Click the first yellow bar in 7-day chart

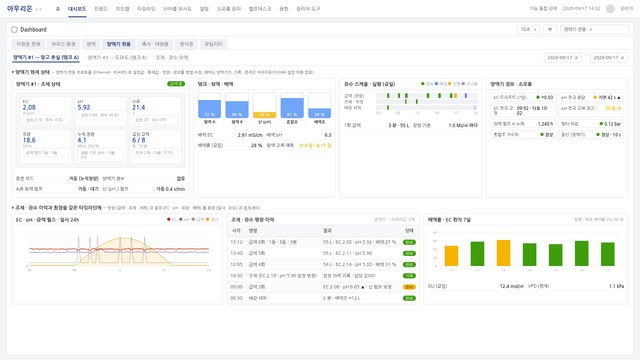point(451,256)
